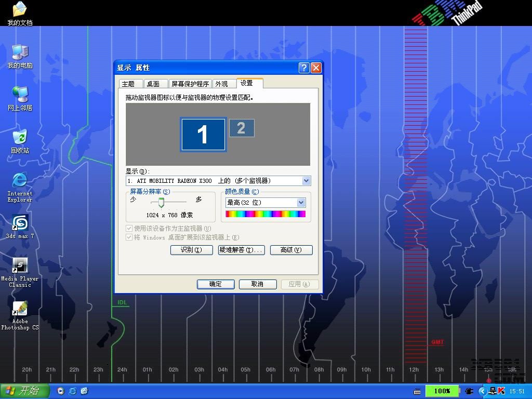Expand the 显示 monitor dropdown list
This screenshot has width=532, height=399.
[x=306, y=181]
